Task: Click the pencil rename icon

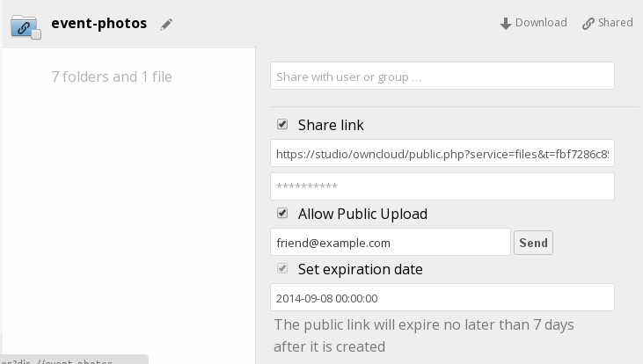Action: click(x=166, y=25)
